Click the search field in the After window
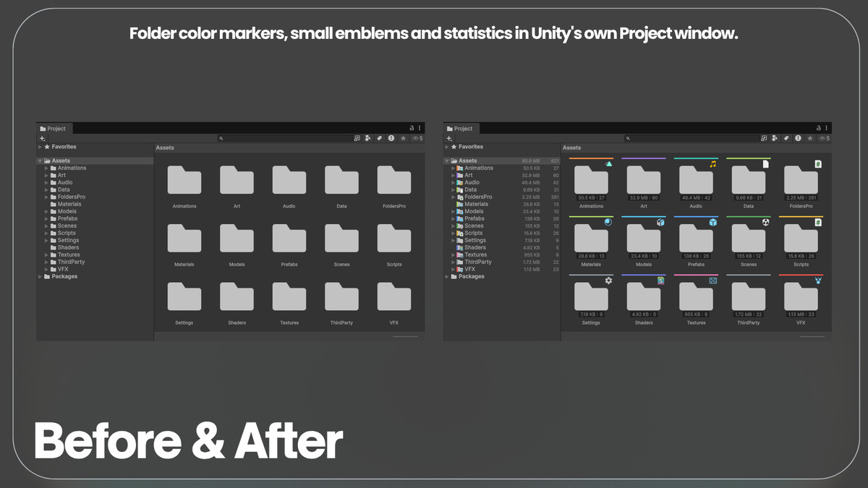This screenshot has width=868, height=488. 692,138
